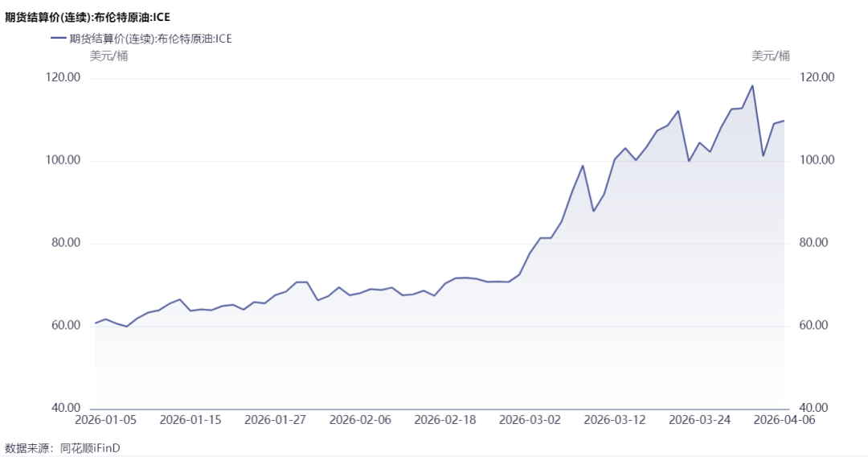Click the date label 2026-02-18
Viewport: 868px width, 457px height.
pos(445,420)
